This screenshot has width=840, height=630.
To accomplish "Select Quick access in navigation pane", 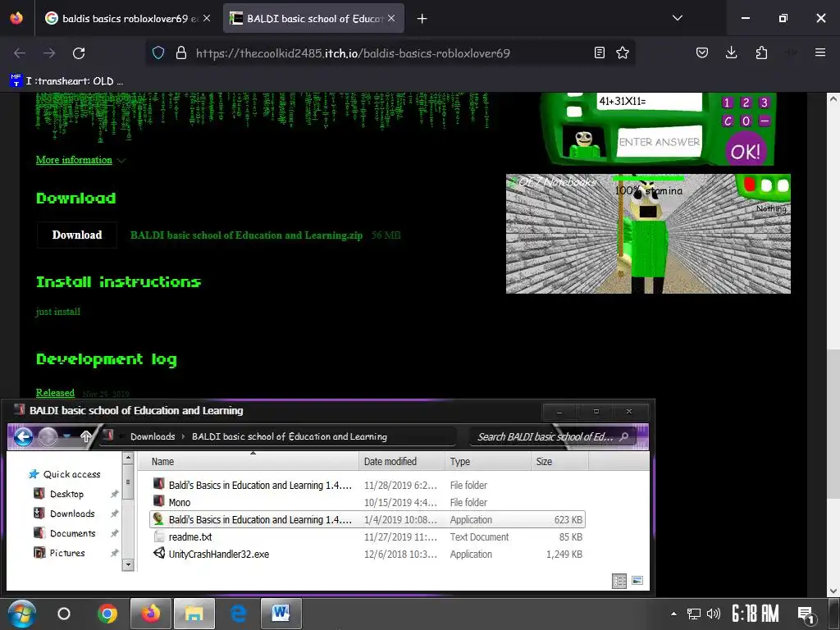I will pyautogui.click(x=64, y=474).
